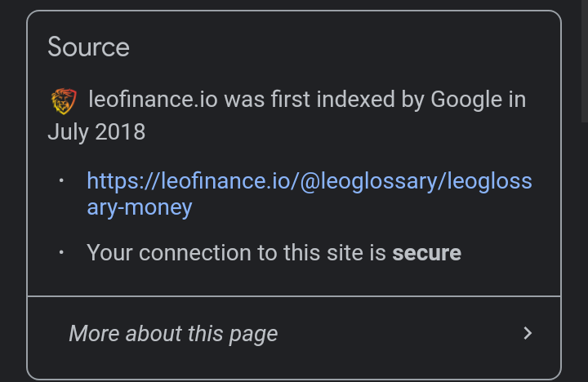Click the bullet point before the URL
Screen dimensions: 588x382
click(x=61, y=180)
